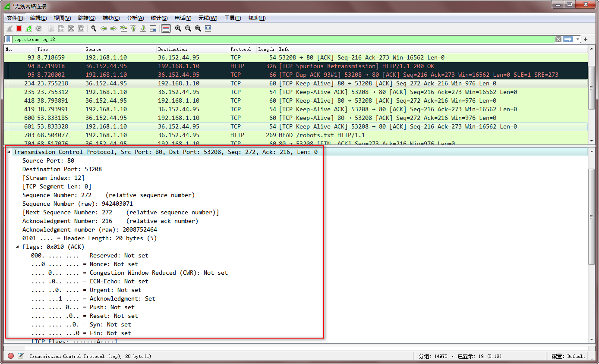599x364 pixels.
Task: Open the 统计(S) menu
Action: [159, 18]
